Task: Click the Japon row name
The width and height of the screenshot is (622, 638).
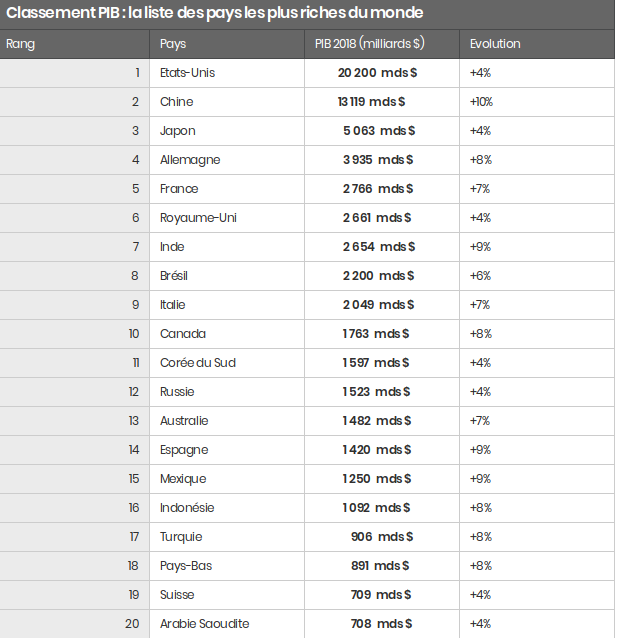Action: click(177, 131)
